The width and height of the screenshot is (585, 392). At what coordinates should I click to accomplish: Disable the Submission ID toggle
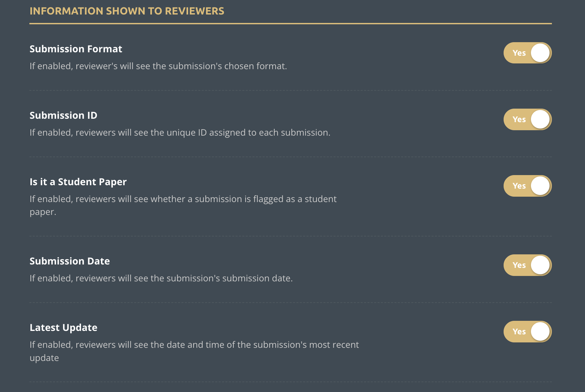[527, 119]
